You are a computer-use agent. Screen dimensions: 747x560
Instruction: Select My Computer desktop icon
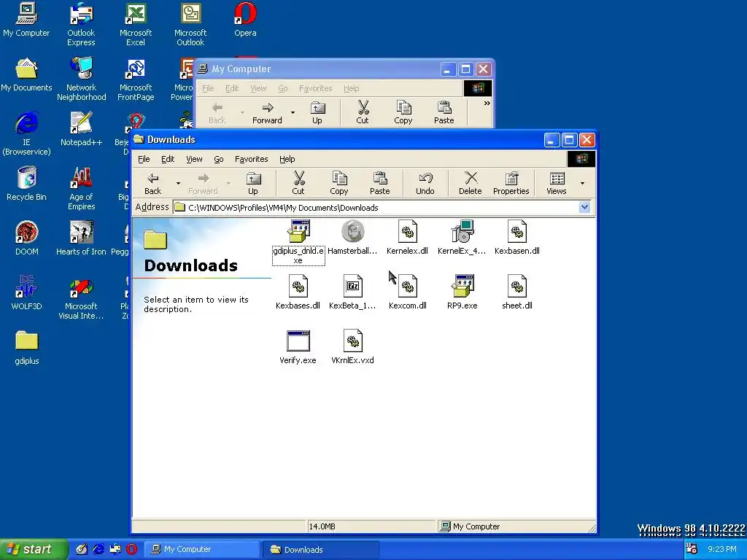[x=26, y=20]
